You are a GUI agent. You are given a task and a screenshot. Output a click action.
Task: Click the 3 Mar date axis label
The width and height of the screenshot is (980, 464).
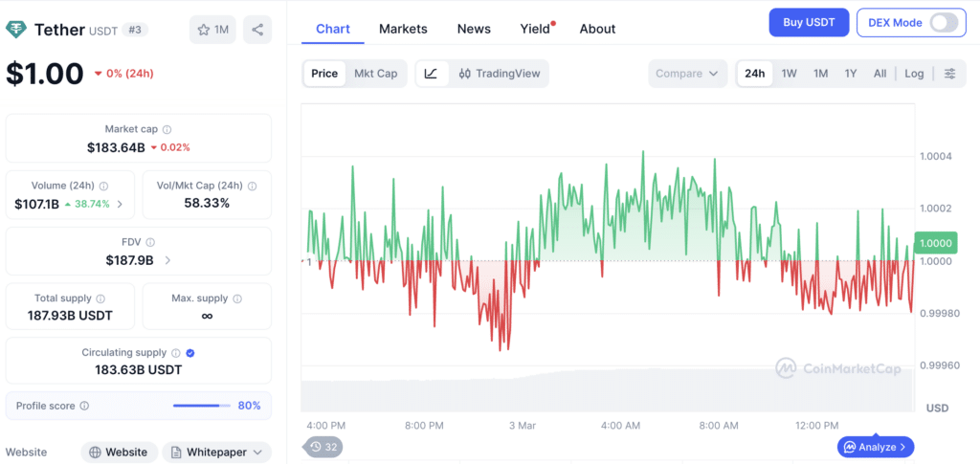pyautogui.click(x=523, y=426)
